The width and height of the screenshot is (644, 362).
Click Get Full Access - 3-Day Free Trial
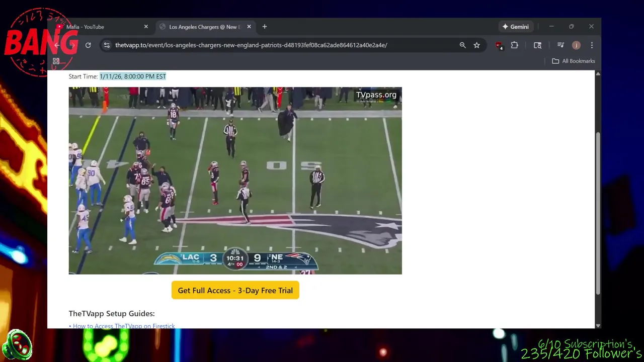[x=235, y=290]
